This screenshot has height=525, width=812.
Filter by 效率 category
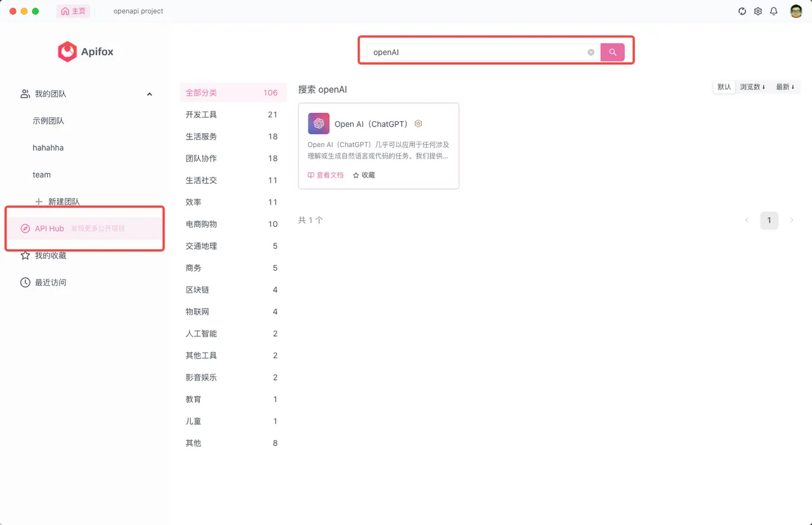(233, 202)
